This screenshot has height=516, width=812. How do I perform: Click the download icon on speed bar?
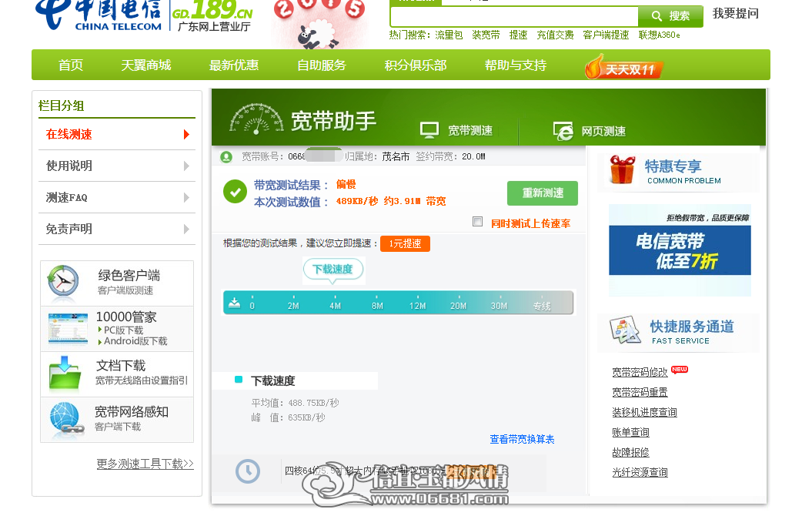pos(235,303)
